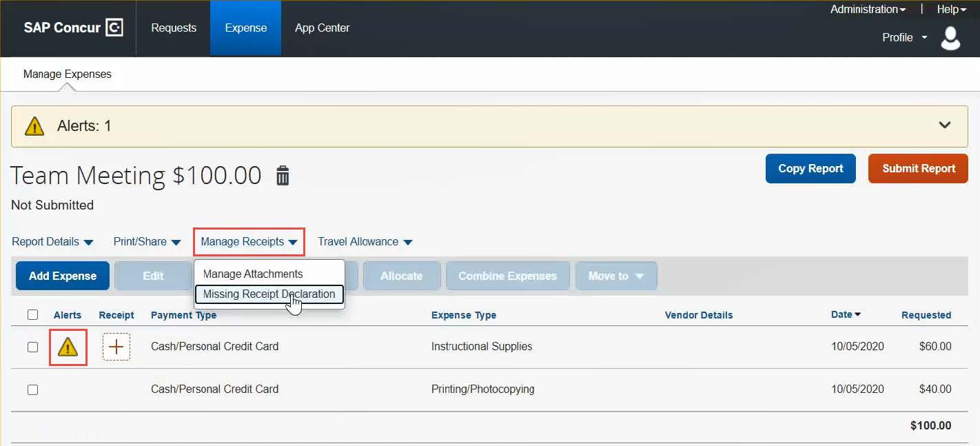Switch to the Requests tab
980x446 pixels.
pos(174,28)
